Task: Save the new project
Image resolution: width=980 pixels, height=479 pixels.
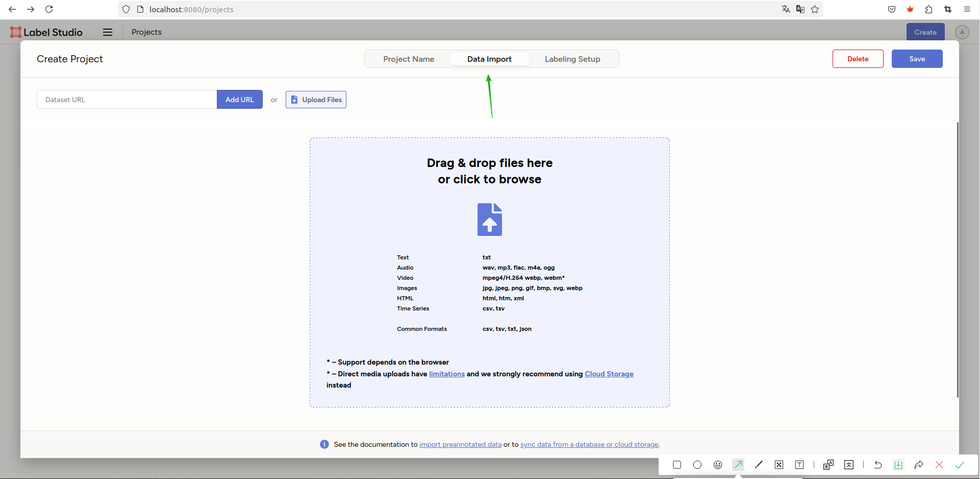Action: 917,59
